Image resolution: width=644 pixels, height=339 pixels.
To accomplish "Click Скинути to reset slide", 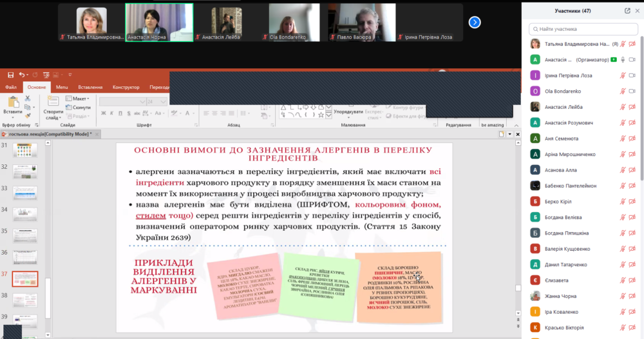I will coord(78,107).
